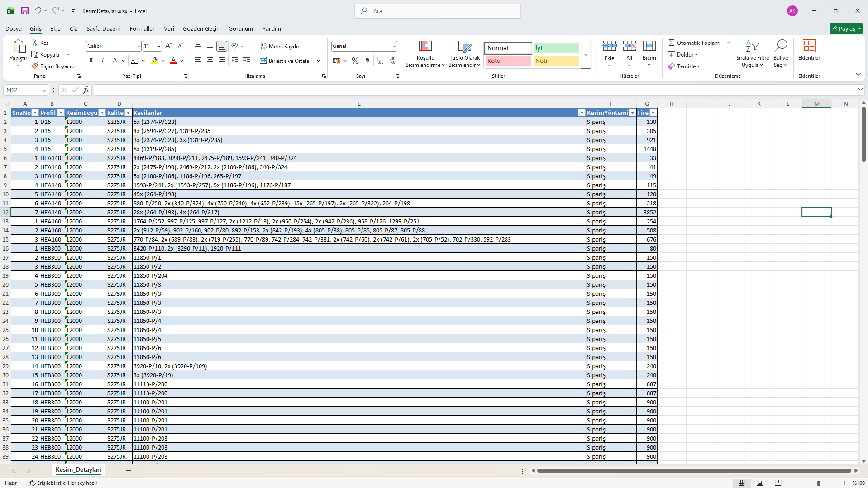The width and height of the screenshot is (868, 488).
Task: Toggle Underline (A) formatting
Action: [115, 61]
